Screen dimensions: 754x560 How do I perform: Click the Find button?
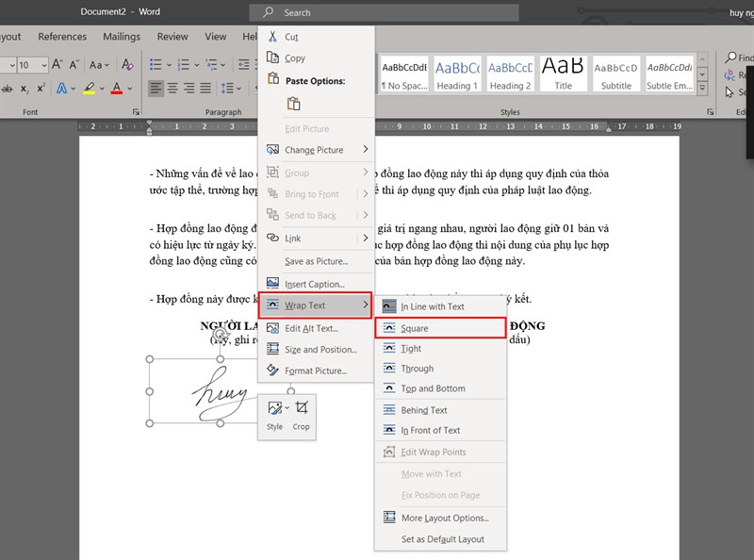[740, 58]
